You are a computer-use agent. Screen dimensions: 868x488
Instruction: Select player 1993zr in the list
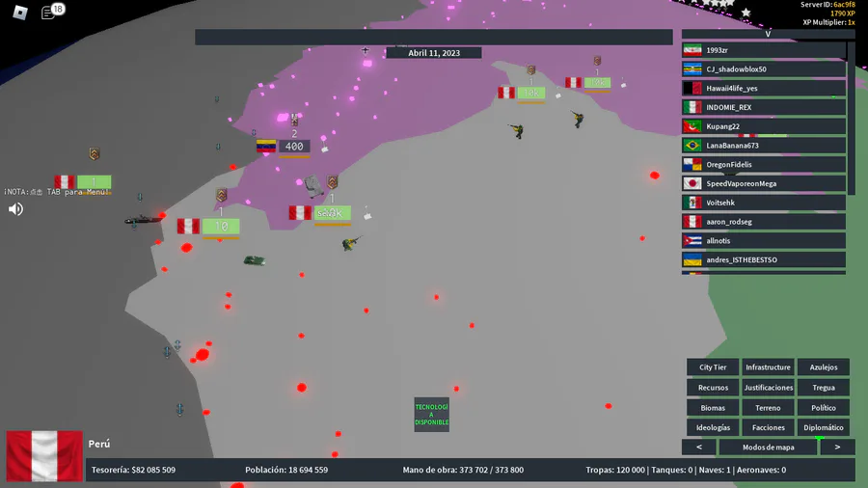(x=764, y=50)
